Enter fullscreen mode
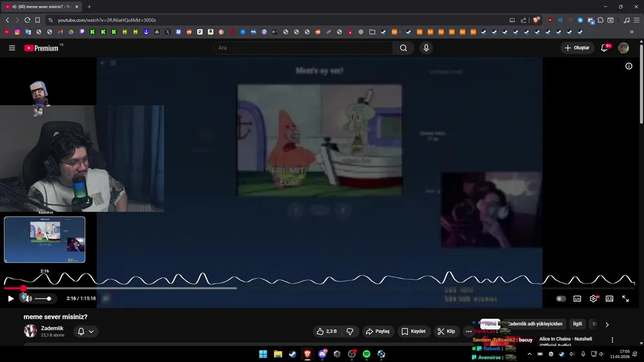Image resolution: width=644 pixels, height=362 pixels. point(625,299)
